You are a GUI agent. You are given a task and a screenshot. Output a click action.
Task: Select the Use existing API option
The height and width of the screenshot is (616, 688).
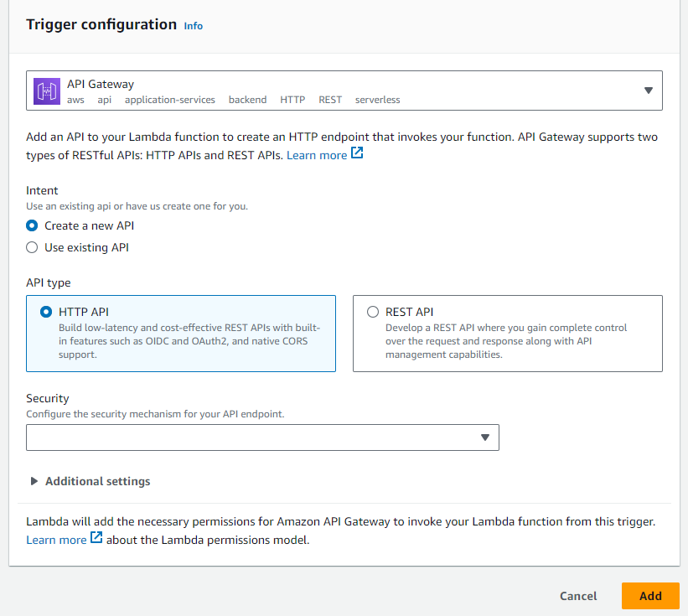[x=32, y=247]
